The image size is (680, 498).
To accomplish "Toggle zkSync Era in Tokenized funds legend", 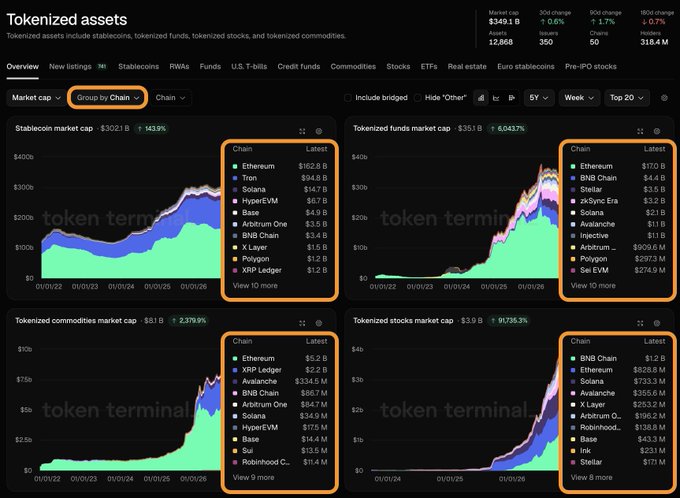I will tap(618, 201).
